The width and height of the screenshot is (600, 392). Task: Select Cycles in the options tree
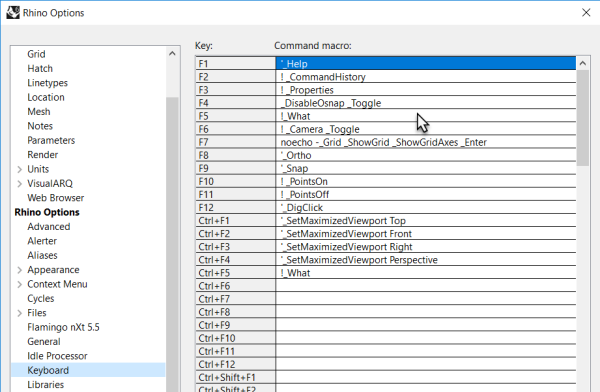[41, 299]
